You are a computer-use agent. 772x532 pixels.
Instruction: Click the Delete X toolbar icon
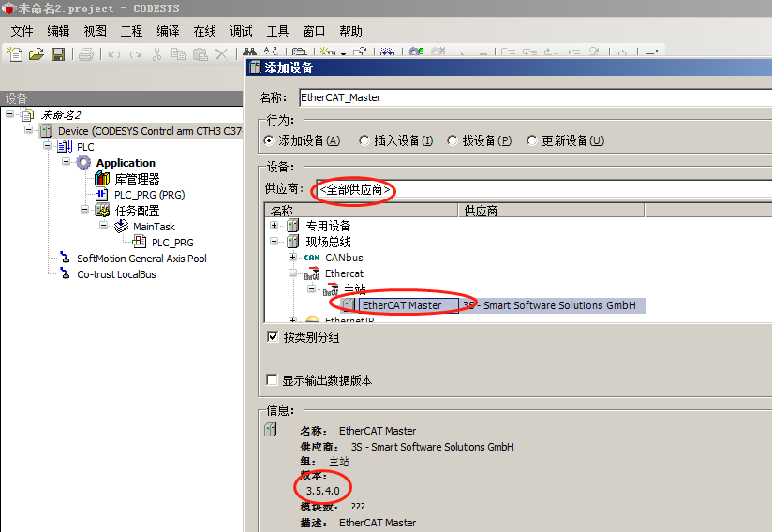[221, 54]
